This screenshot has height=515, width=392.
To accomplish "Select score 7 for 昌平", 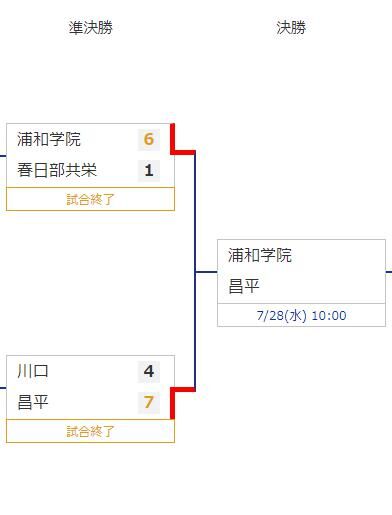I will 149,402.
